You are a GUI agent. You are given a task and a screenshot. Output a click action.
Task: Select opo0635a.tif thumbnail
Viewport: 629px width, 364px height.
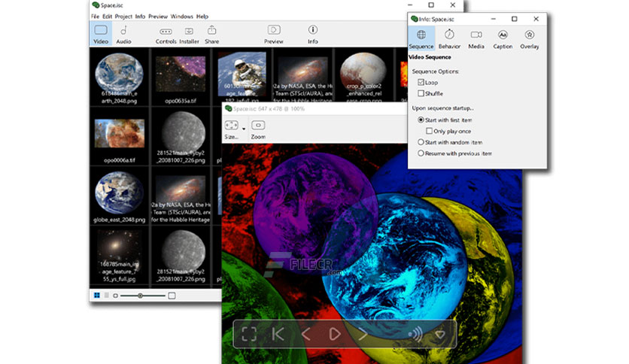pos(181,77)
